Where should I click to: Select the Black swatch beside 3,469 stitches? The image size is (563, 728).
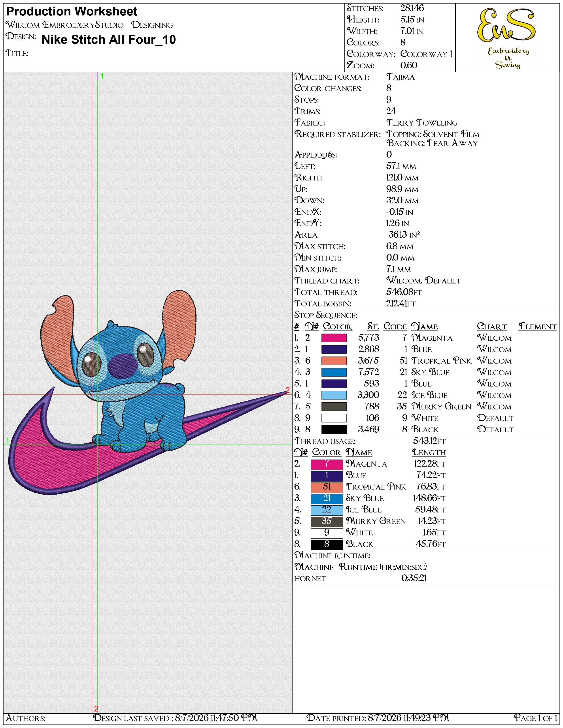tap(334, 429)
